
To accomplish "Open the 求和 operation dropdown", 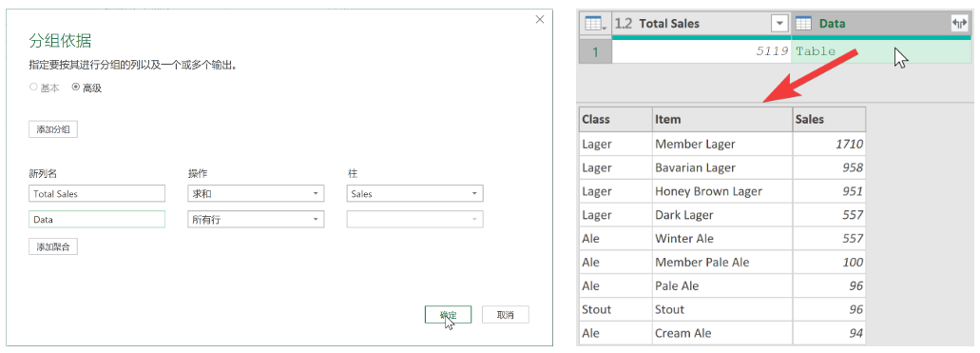I will point(256,194).
